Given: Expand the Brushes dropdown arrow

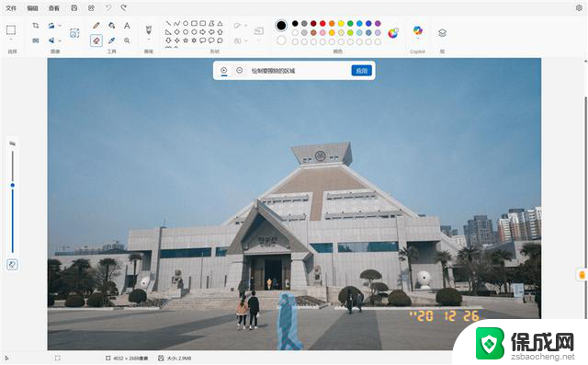Looking at the screenshot, I should pos(149,40).
